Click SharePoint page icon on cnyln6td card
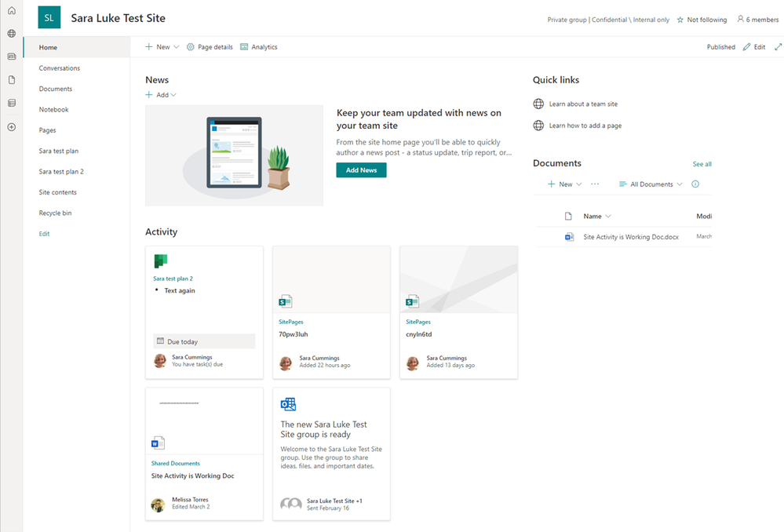Screen dimensions: 784x532 [413, 301]
